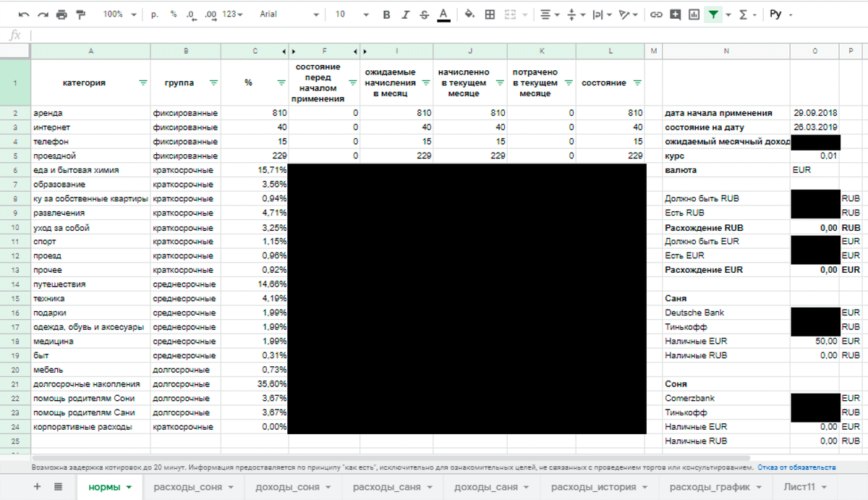Open filter menu on % column
Screen dimensions: 868x500
[x=281, y=83]
